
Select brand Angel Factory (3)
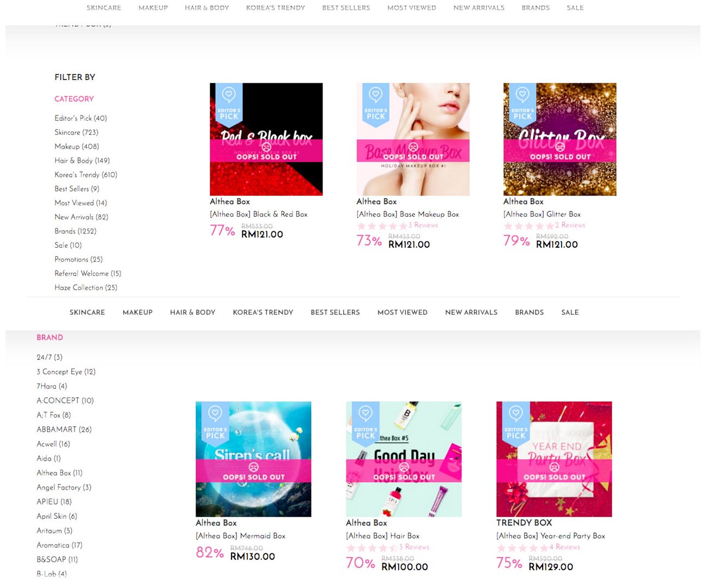tap(64, 487)
